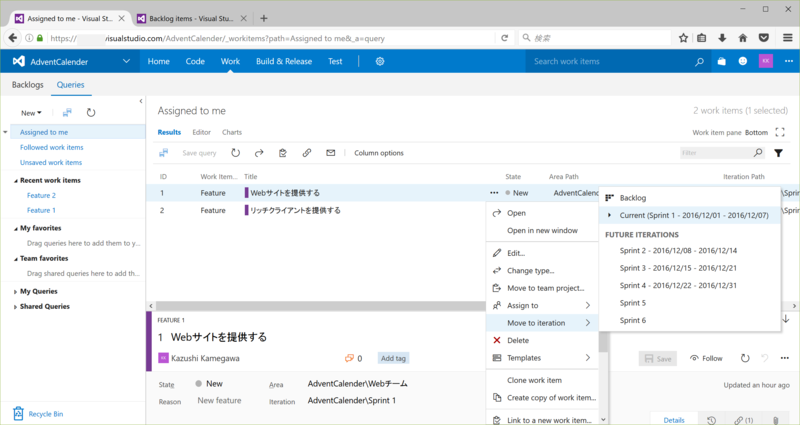Viewport: 800px width, 425px height.
Task: Click the horizontal scrollbar of results grid
Action: pyautogui.click(x=320, y=306)
